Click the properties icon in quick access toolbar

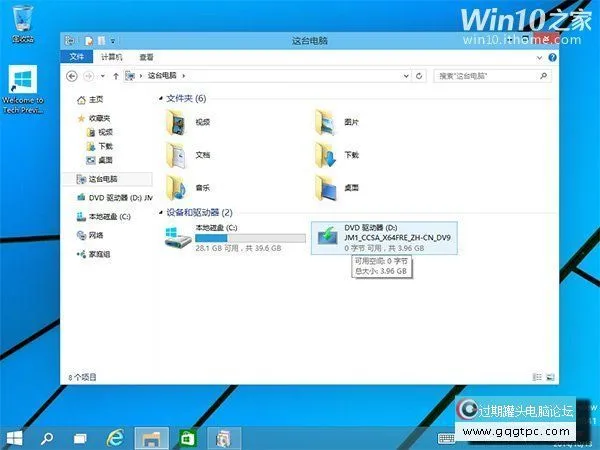point(89,41)
